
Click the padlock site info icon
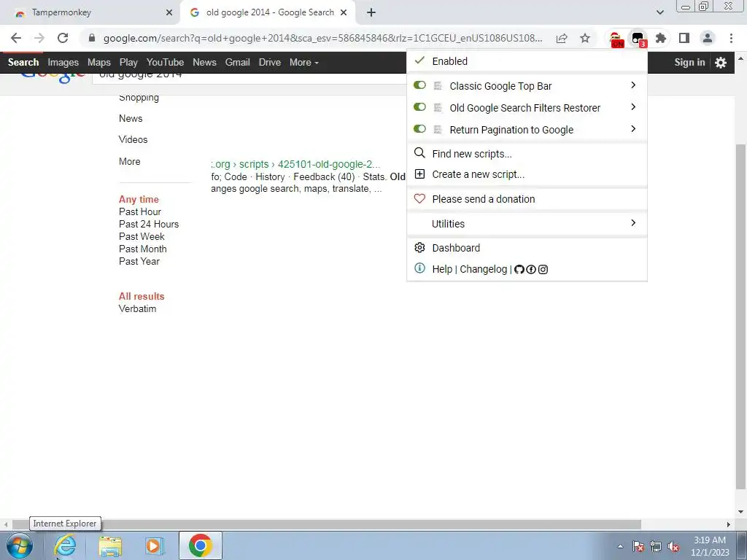[92, 38]
